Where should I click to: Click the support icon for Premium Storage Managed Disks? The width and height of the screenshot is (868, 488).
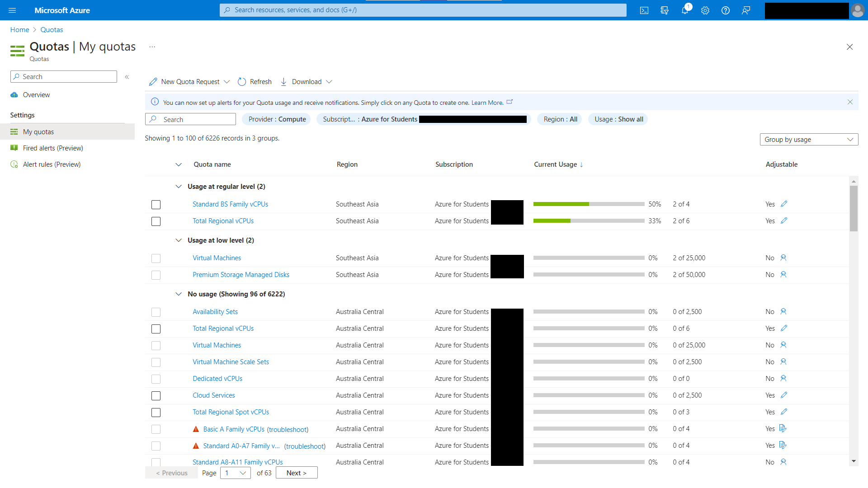(x=783, y=275)
